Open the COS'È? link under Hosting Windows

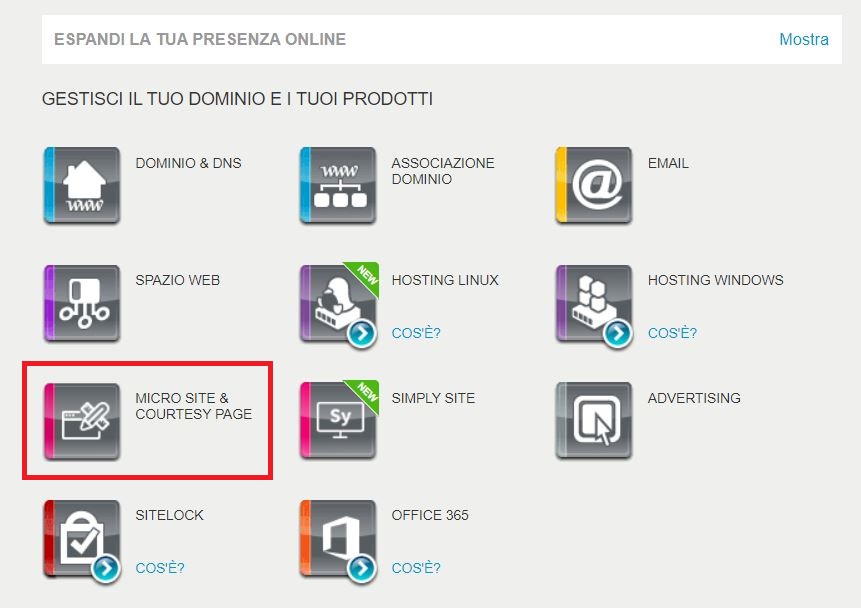pos(672,333)
